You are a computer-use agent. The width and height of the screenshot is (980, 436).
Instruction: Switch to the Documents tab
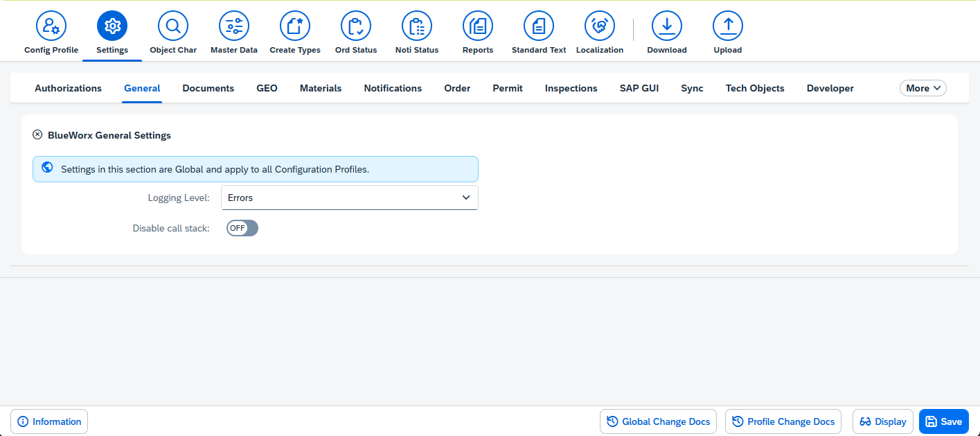click(208, 88)
